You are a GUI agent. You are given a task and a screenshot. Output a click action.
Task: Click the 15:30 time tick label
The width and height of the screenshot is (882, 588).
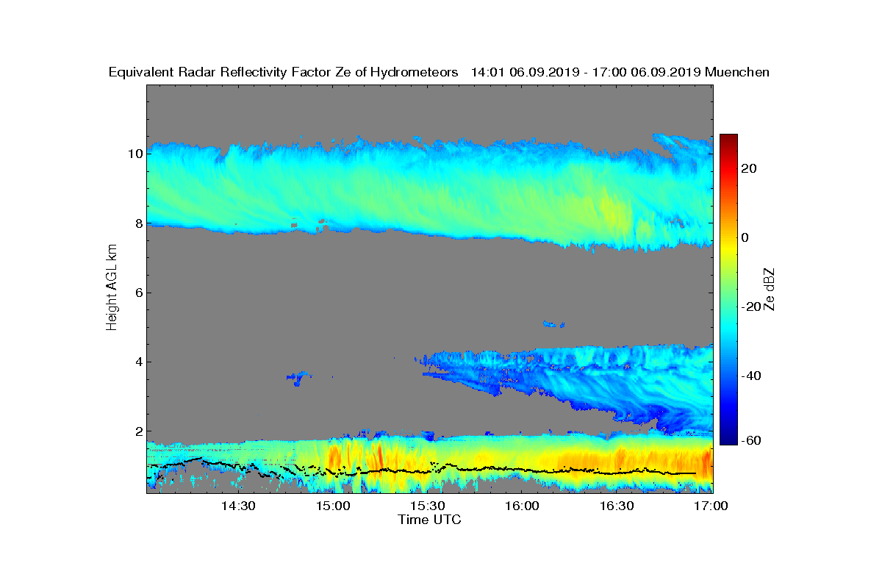point(428,506)
